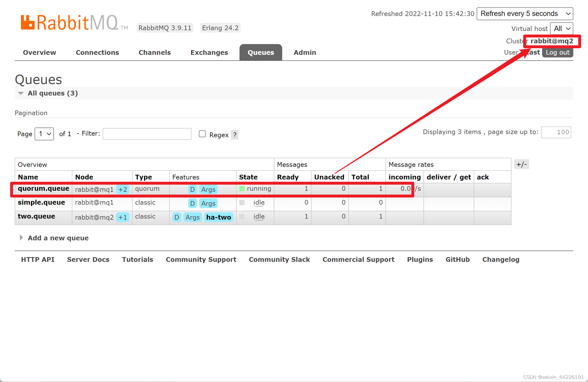Open the Page number dropdown
Screen dimensions: 588x382
44,134
